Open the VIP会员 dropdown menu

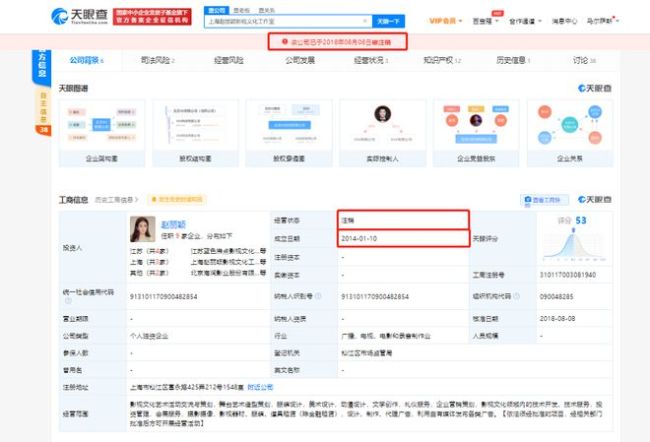pyautogui.click(x=446, y=21)
